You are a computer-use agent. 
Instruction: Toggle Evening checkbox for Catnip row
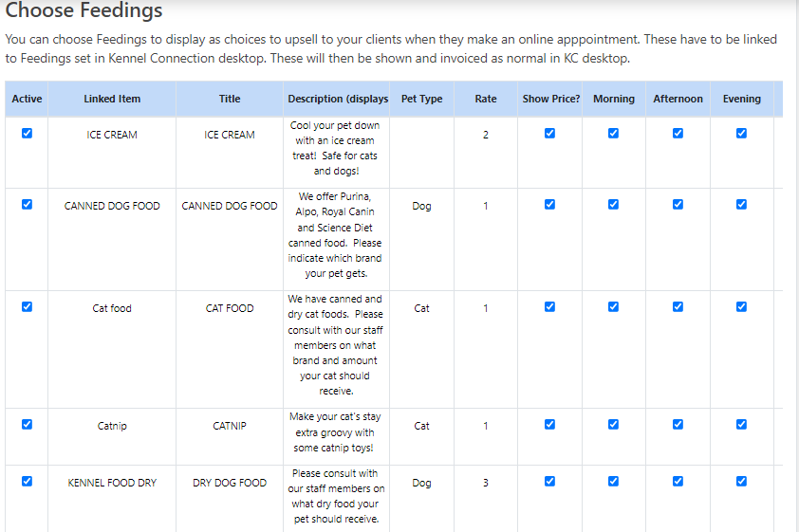(741, 425)
